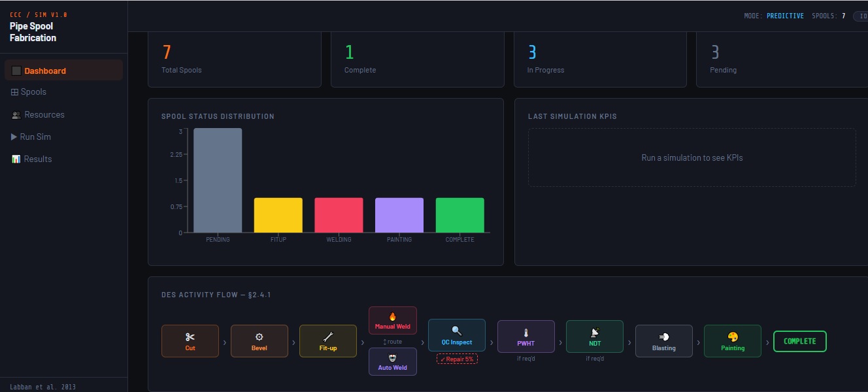
Task: Click the flame icon on Manual Weld
Action: (393, 316)
